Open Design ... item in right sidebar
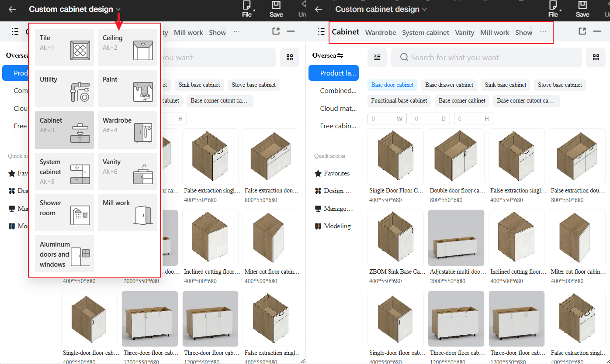The image size is (610, 364). (333, 191)
